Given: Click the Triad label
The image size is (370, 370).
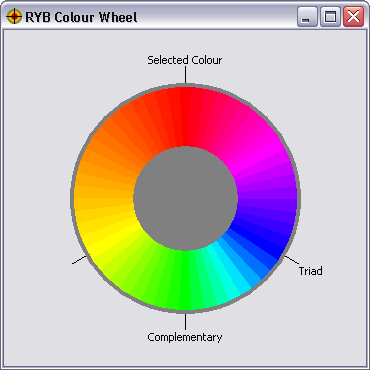Looking at the screenshot, I should pyautogui.click(x=311, y=271).
